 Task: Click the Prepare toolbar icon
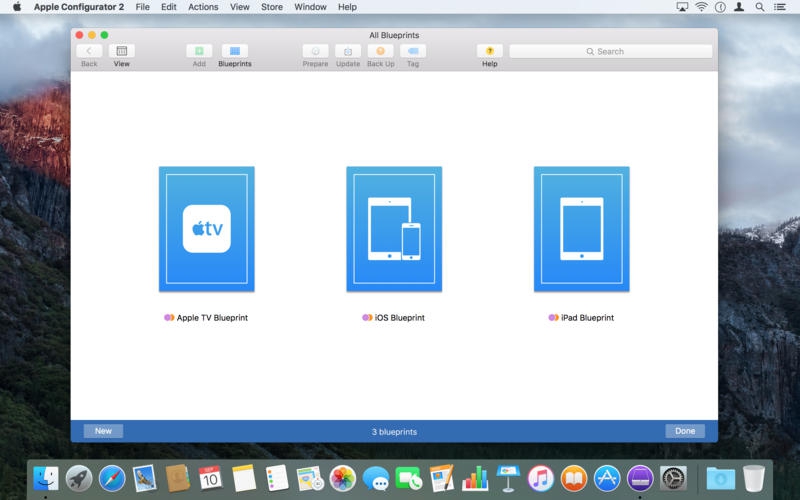click(x=315, y=51)
